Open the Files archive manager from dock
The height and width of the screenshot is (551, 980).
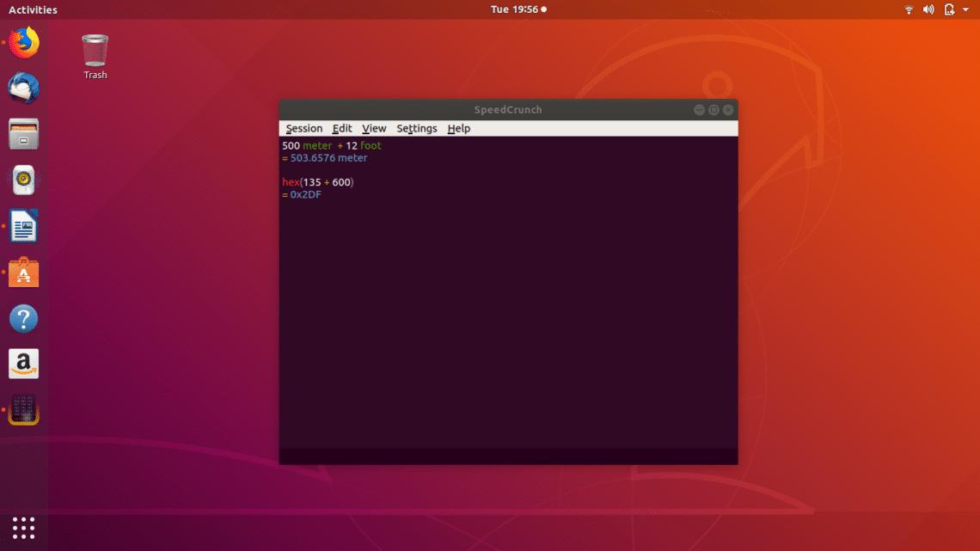[x=23, y=135]
